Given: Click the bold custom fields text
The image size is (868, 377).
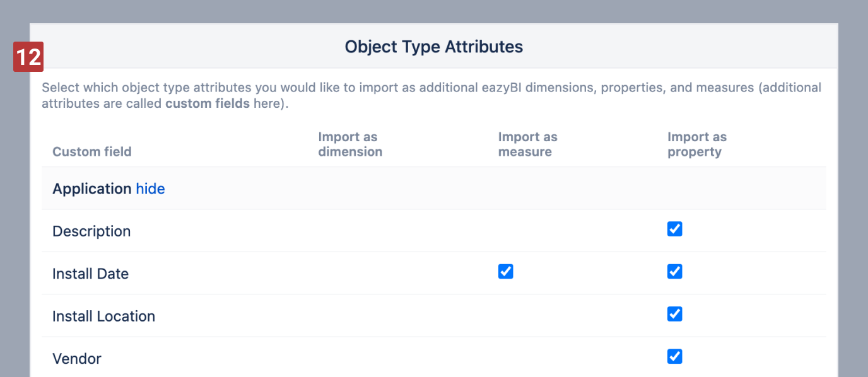Looking at the screenshot, I should point(208,103).
